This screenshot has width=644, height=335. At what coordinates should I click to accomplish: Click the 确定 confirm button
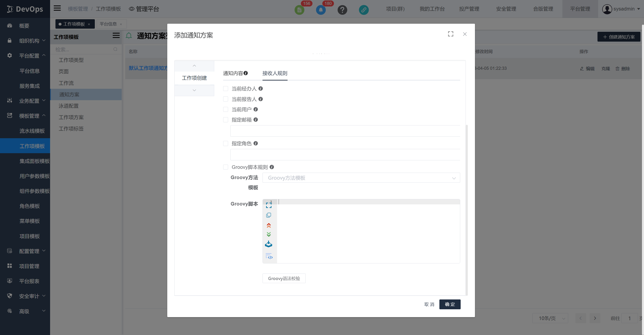pos(449,304)
